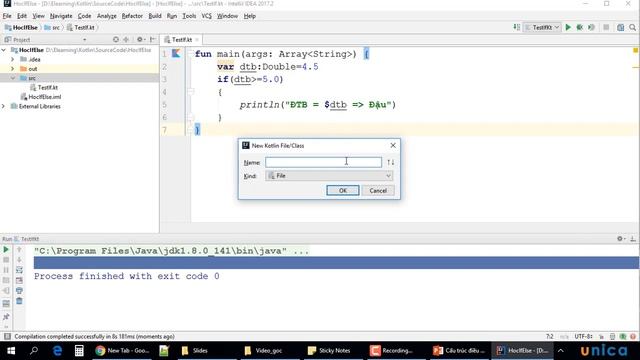This screenshot has width=640, height=360.
Task: Click Scroll from Source target icon
Action: 116,40
